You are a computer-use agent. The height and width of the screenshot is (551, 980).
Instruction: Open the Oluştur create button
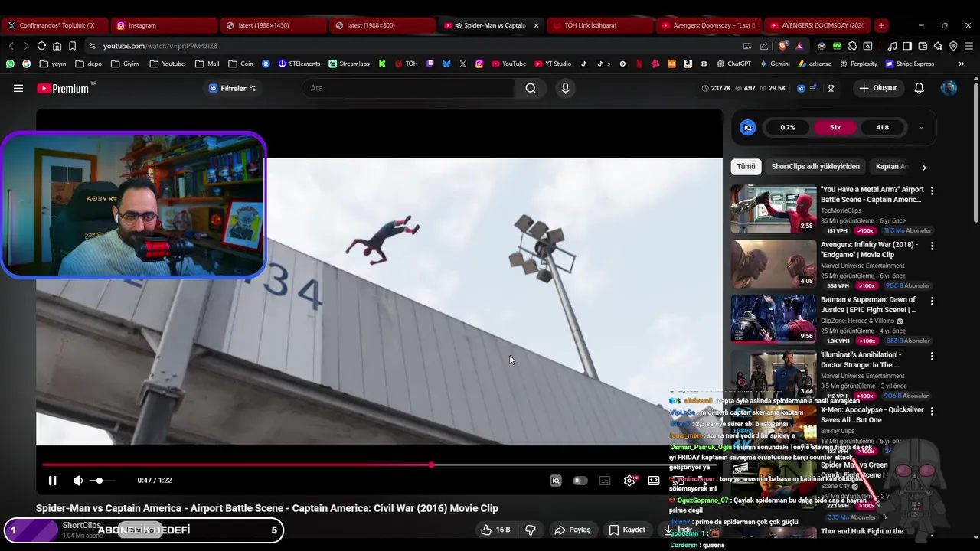877,88
